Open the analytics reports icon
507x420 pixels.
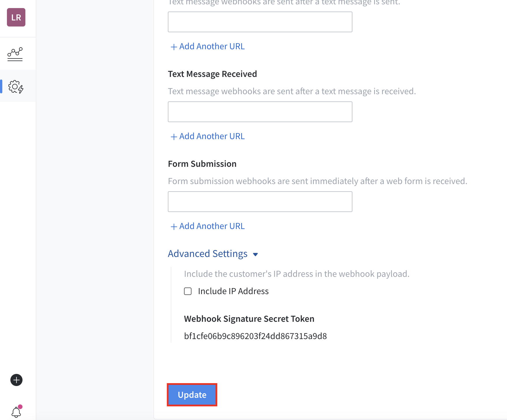[15, 54]
